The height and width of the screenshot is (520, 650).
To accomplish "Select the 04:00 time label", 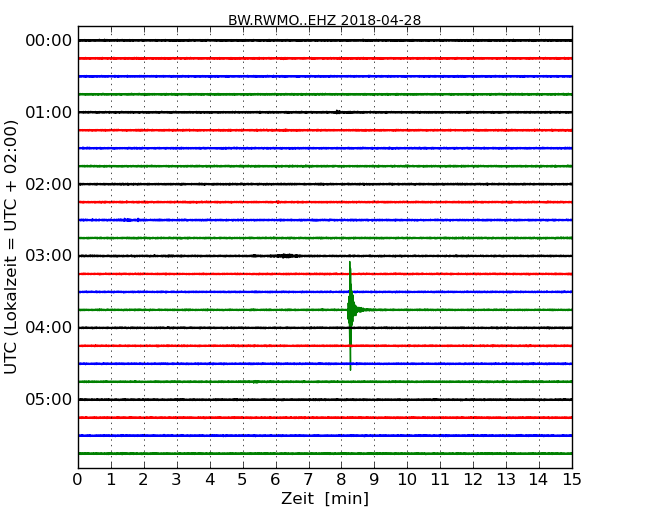I will (x=49, y=328).
